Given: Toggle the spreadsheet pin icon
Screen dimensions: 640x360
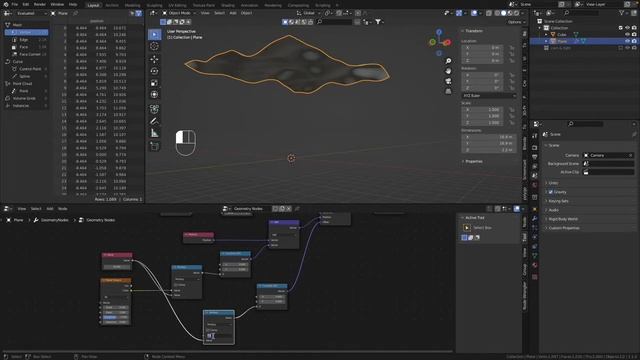Looking at the screenshot, I should 76,13.
